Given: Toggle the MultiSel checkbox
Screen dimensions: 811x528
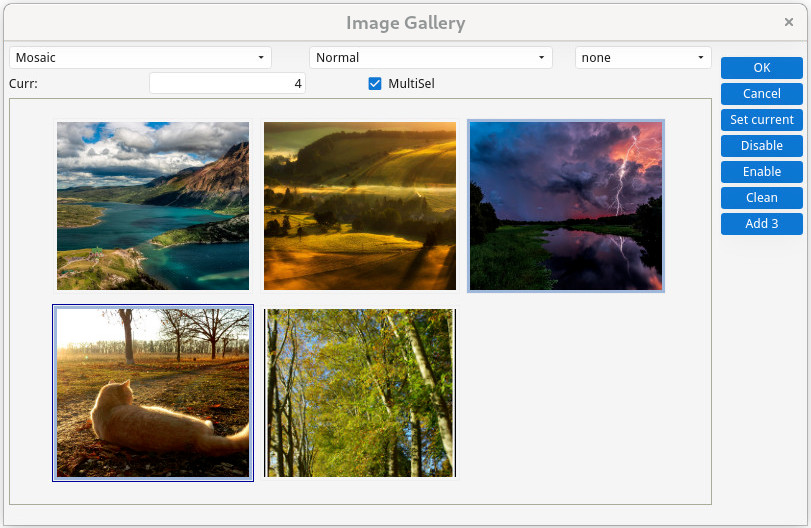Looking at the screenshot, I should (x=375, y=83).
